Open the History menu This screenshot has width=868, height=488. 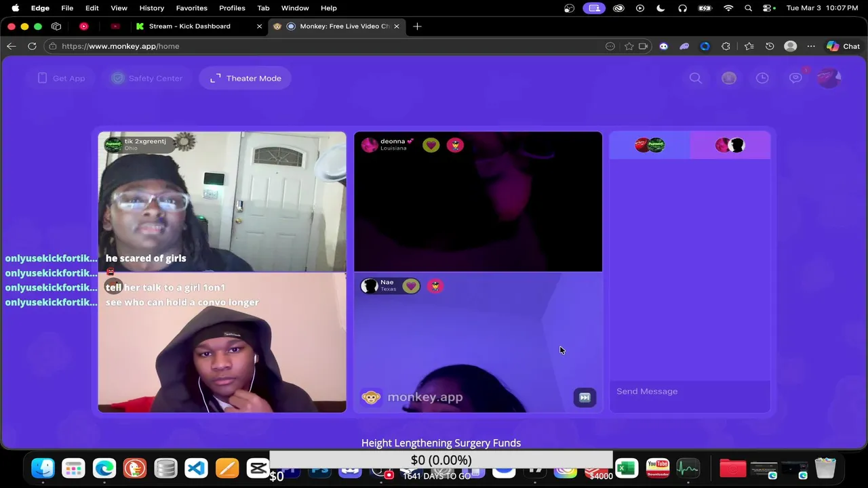[x=152, y=8]
